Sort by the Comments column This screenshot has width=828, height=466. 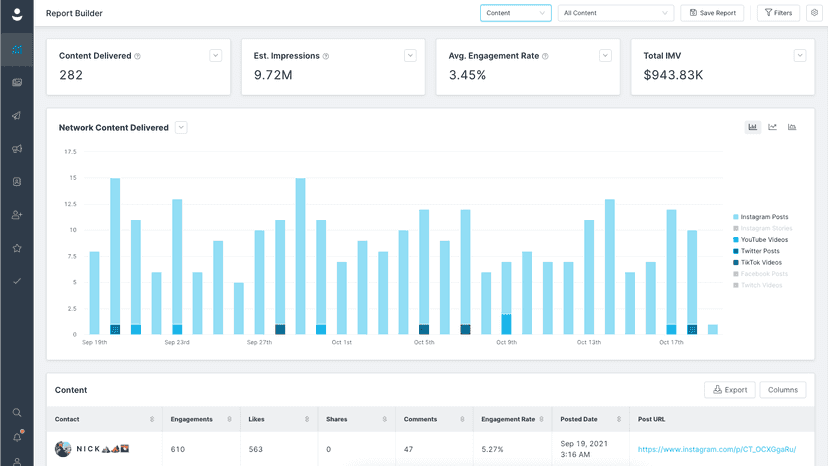462,419
